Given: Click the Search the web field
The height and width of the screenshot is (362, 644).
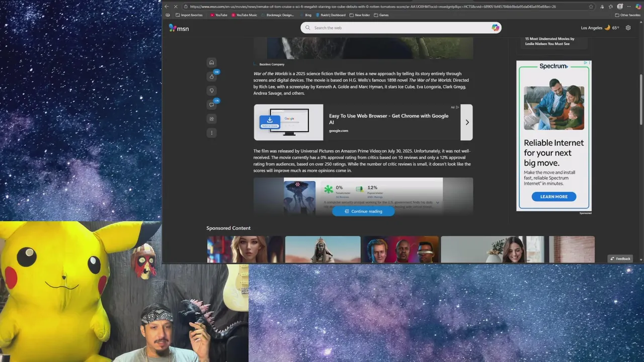Looking at the screenshot, I should coord(400,28).
